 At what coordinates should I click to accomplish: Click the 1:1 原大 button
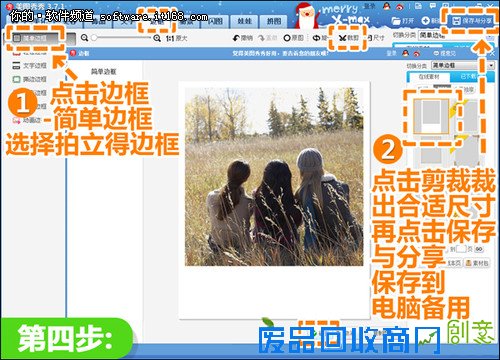coord(177,38)
